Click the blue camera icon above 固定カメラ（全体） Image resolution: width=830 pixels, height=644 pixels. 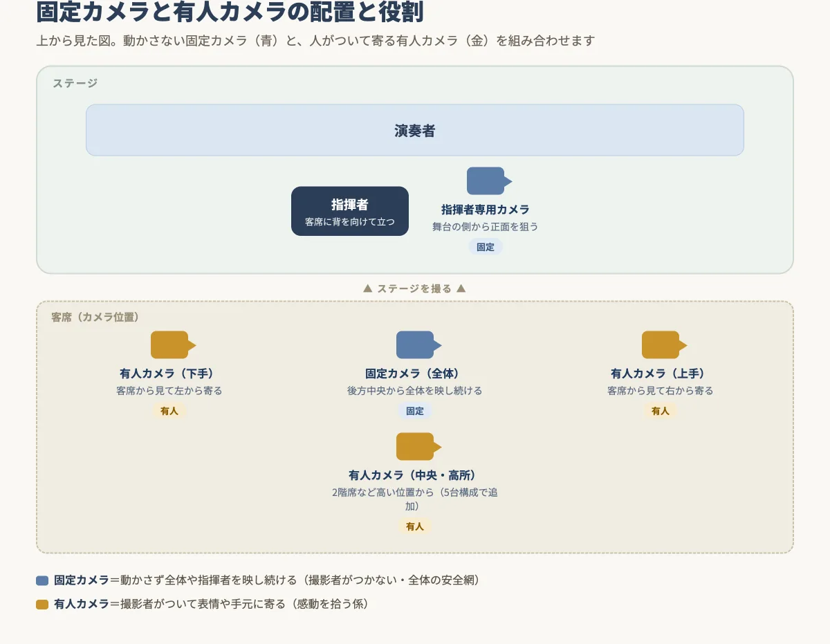click(x=418, y=345)
